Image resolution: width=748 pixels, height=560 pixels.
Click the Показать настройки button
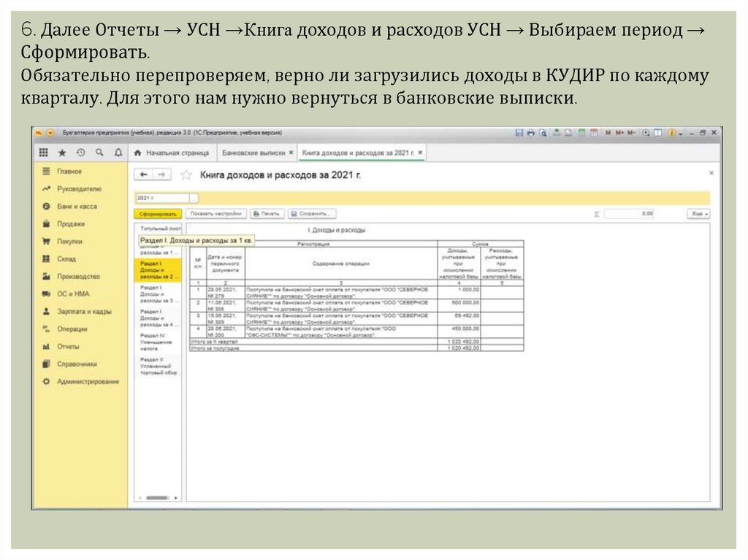215,214
